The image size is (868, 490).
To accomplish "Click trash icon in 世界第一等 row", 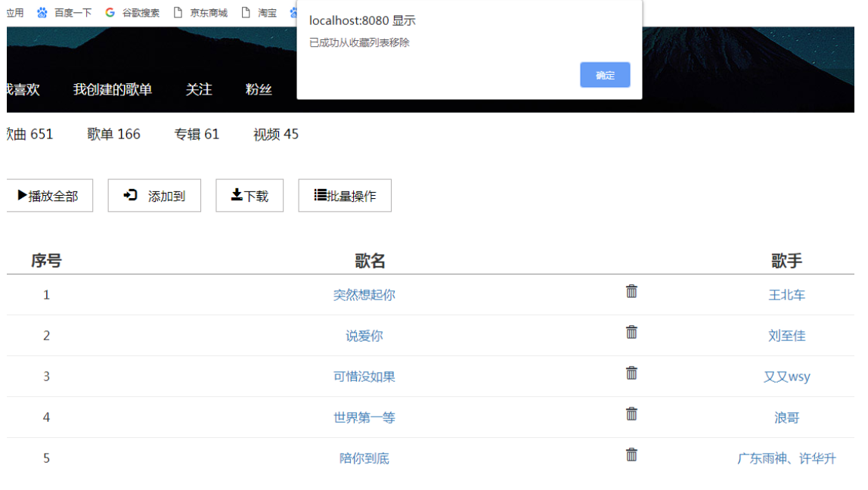I will (x=631, y=414).
